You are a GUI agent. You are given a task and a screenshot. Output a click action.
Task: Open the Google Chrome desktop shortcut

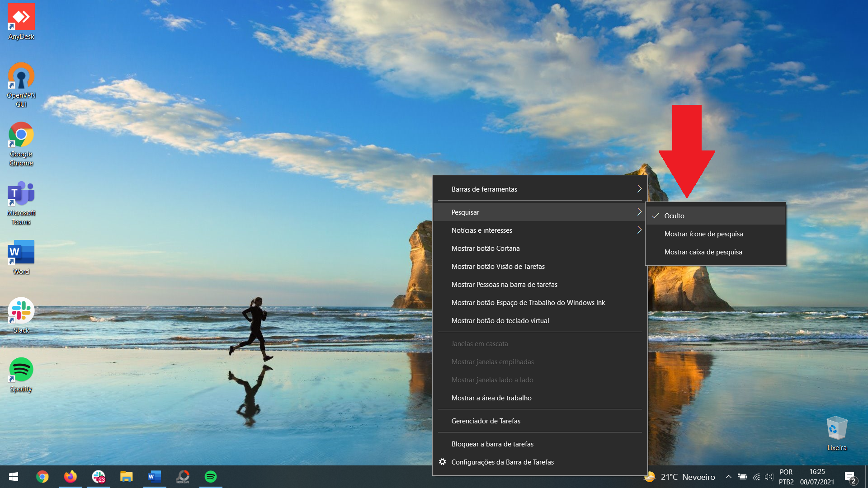tap(21, 144)
